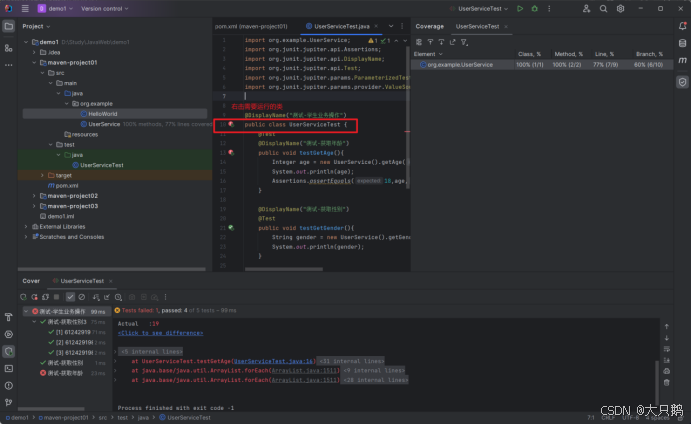
Task: Expand External Libraries node
Action: pos(26,226)
